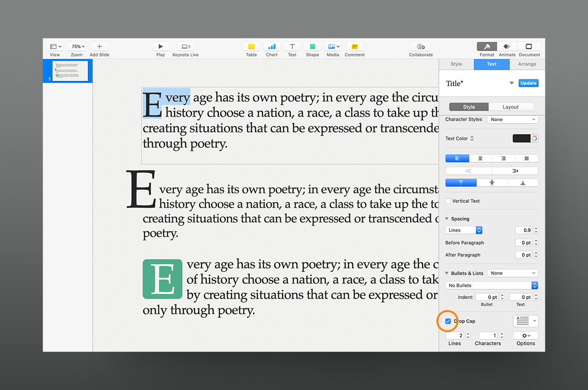Image resolution: width=588 pixels, height=390 pixels.
Task: Click the Update style button
Action: point(528,83)
